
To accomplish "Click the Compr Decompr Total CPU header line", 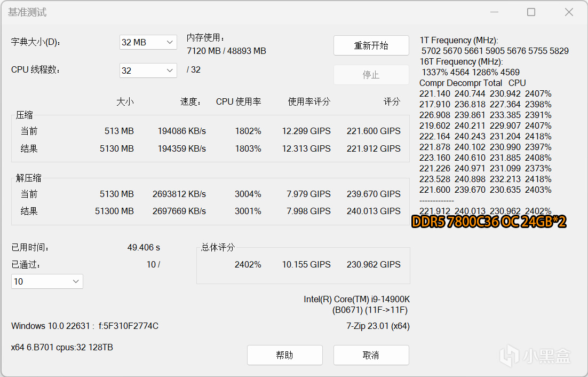I will 473,83.
